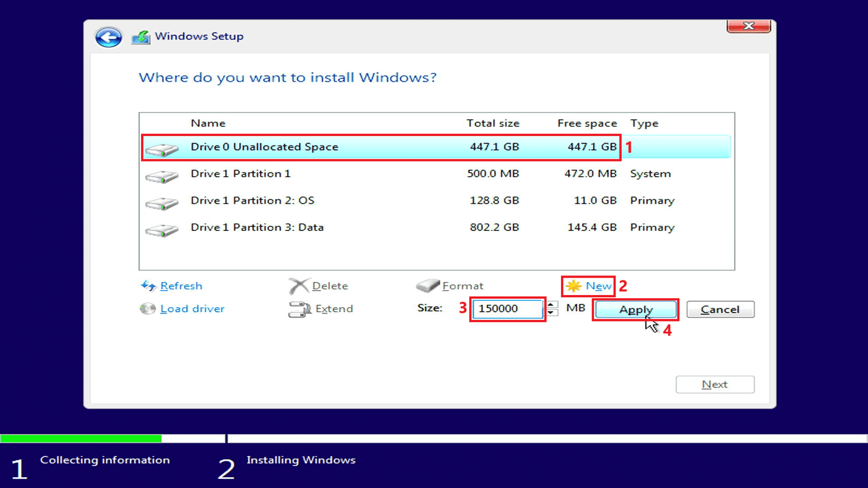Click the 145.4 GB free space cell
Image resolution: width=868 pixels, height=488 pixels.
pyautogui.click(x=592, y=227)
